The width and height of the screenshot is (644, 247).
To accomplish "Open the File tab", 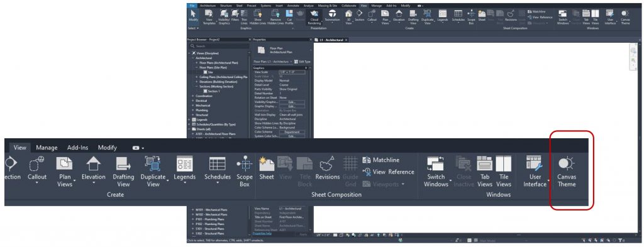I will click(192, 6).
